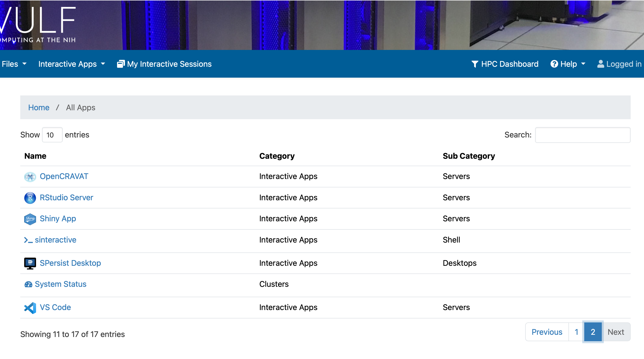Open the SPersist Desktop link
This screenshot has height=359, width=644.
[71, 263]
